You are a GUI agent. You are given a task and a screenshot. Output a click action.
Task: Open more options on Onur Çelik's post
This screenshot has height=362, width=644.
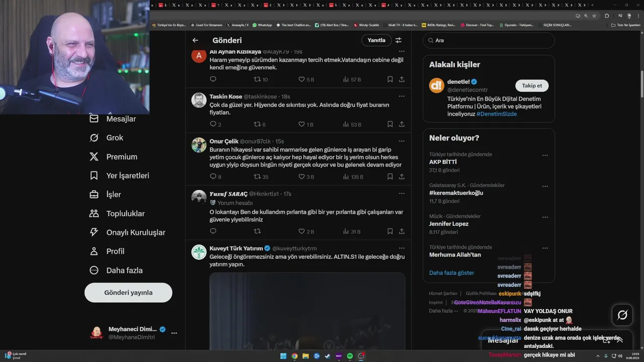click(x=401, y=141)
